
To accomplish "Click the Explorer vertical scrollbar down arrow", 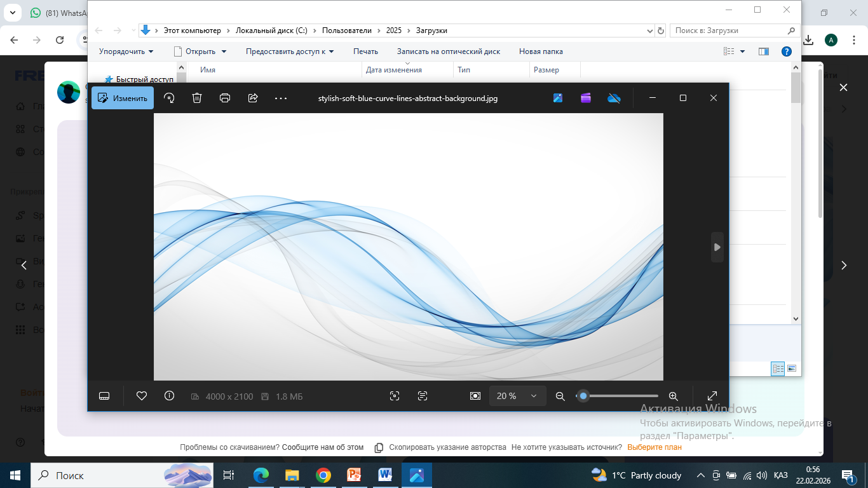I will click(796, 319).
